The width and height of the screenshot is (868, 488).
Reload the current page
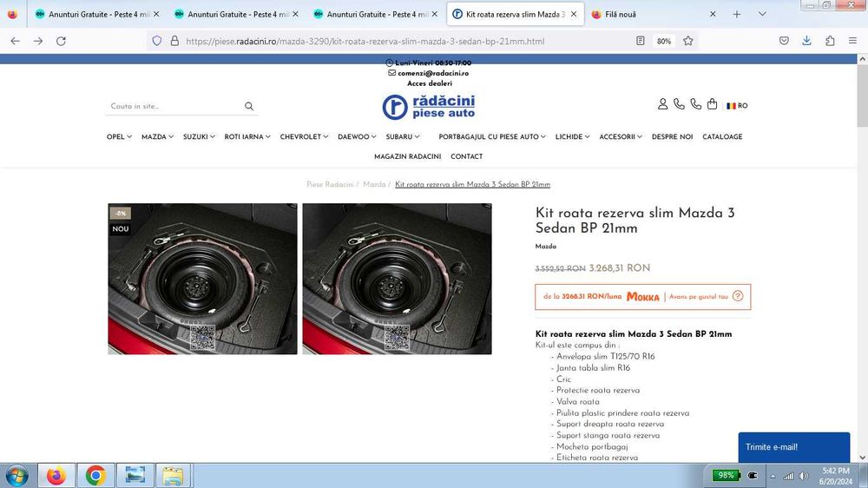pyautogui.click(x=61, y=41)
